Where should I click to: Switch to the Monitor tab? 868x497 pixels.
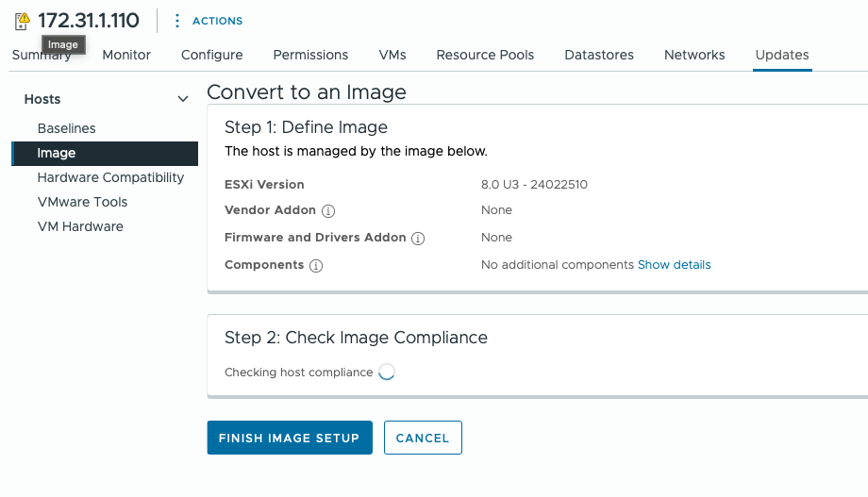(126, 55)
